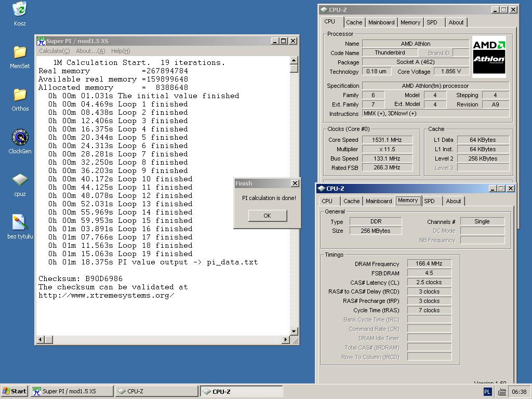The image size is (532, 399).
Task: Click the Core Speed value 1531.1 MHz
Action: coord(387,140)
